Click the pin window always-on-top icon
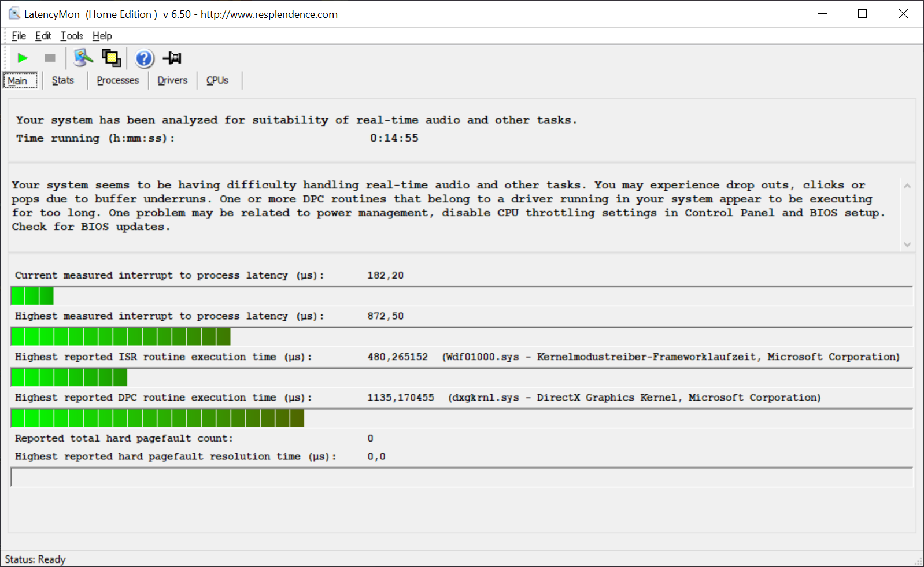 [x=172, y=58]
